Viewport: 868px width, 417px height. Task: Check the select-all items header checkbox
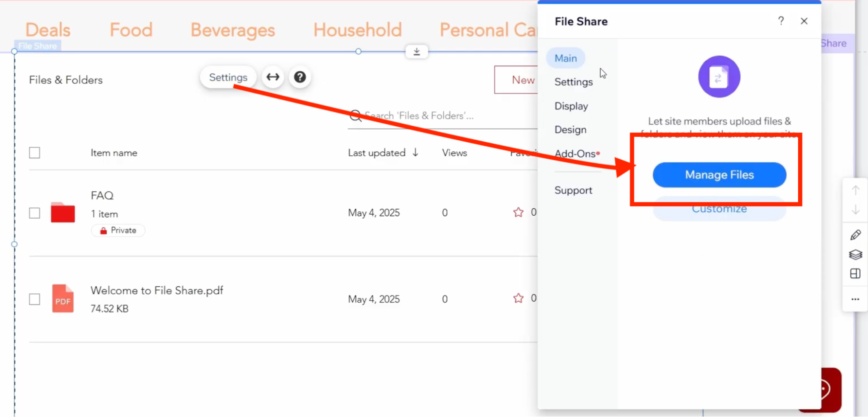point(34,152)
